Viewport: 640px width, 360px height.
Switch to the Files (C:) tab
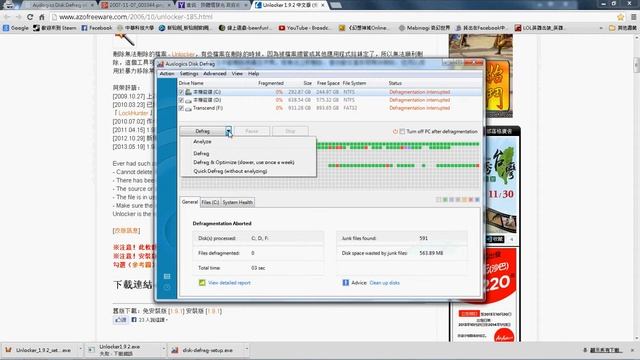210,202
